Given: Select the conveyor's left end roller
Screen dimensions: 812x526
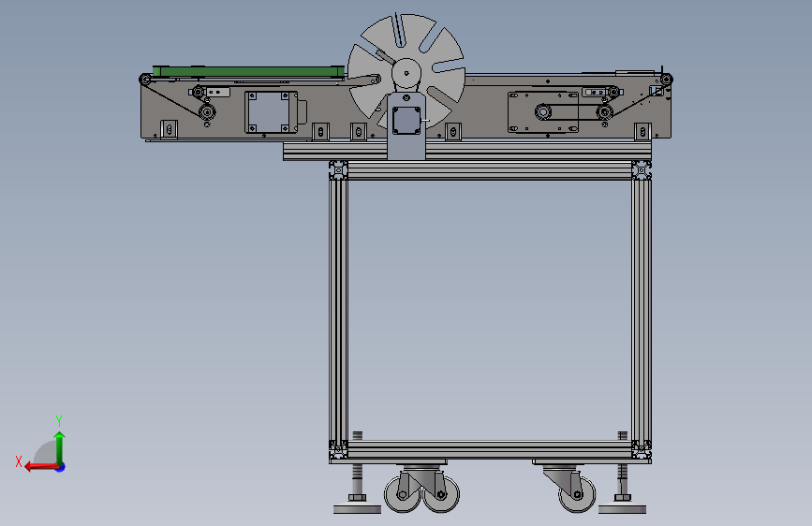Looking at the screenshot, I should click(x=145, y=80).
